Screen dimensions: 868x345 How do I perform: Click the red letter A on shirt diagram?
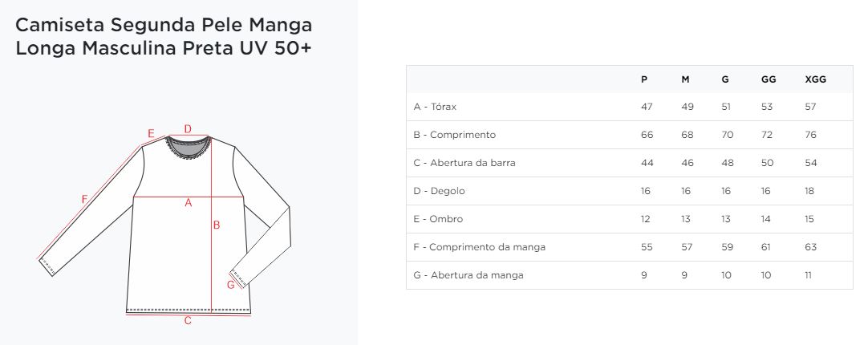189,203
